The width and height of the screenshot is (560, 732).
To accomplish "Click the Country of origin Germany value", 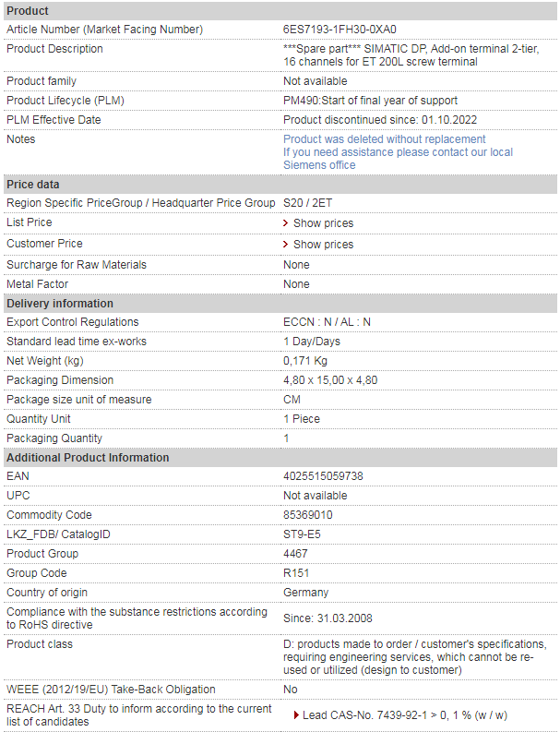I will click(x=305, y=593).
